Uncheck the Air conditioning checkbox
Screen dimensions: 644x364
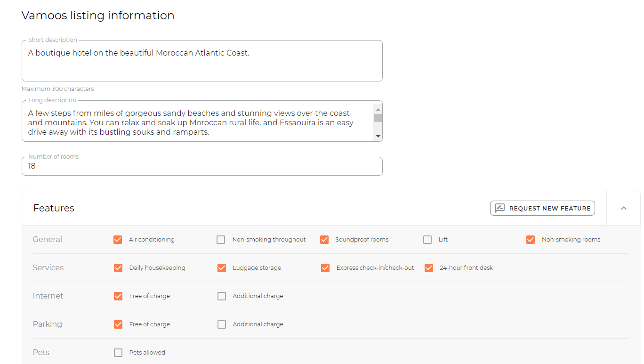pyautogui.click(x=118, y=240)
